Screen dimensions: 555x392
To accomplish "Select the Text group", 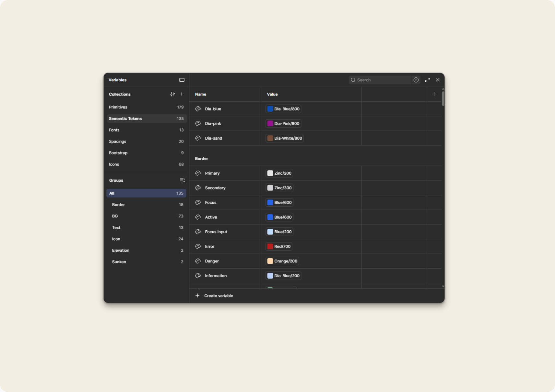I will pyautogui.click(x=146, y=227).
